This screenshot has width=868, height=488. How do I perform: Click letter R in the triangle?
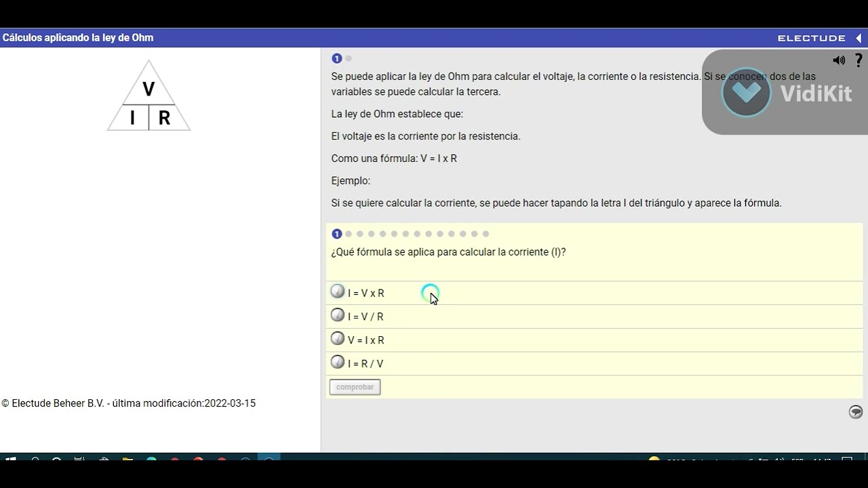click(x=164, y=118)
